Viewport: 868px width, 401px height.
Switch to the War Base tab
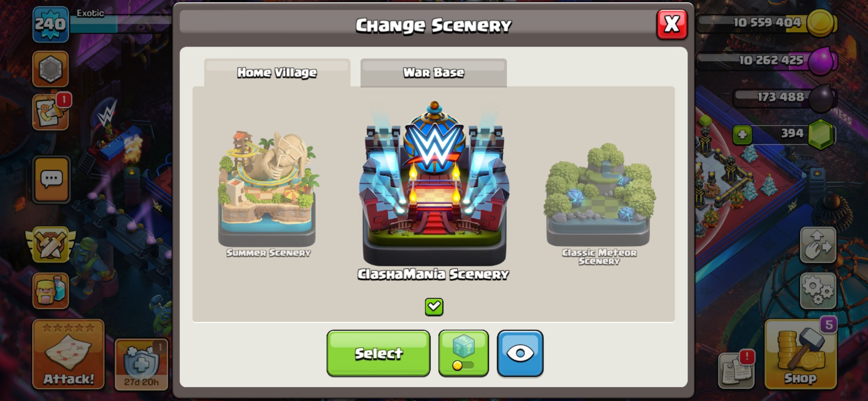point(433,72)
